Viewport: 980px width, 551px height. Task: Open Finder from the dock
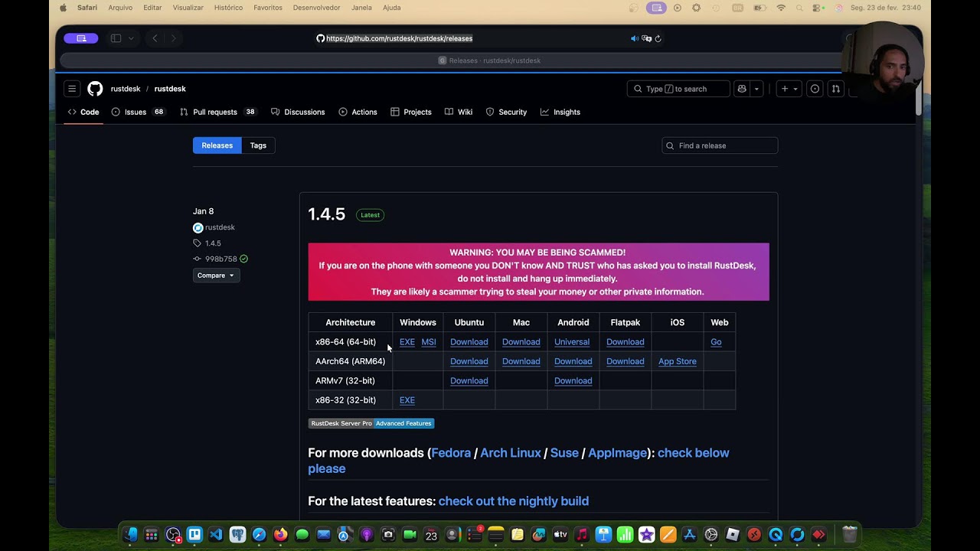click(x=130, y=535)
